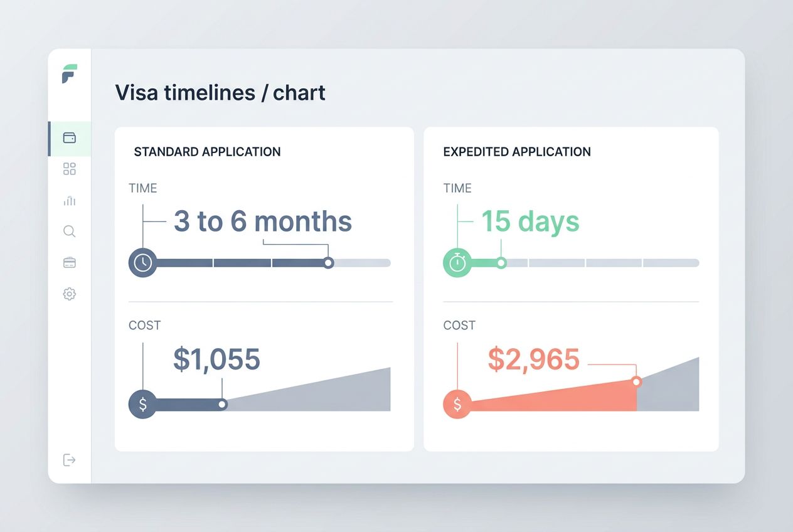This screenshot has height=532, width=793.
Task: Open the dashboard grid icon
Action: tap(69, 169)
